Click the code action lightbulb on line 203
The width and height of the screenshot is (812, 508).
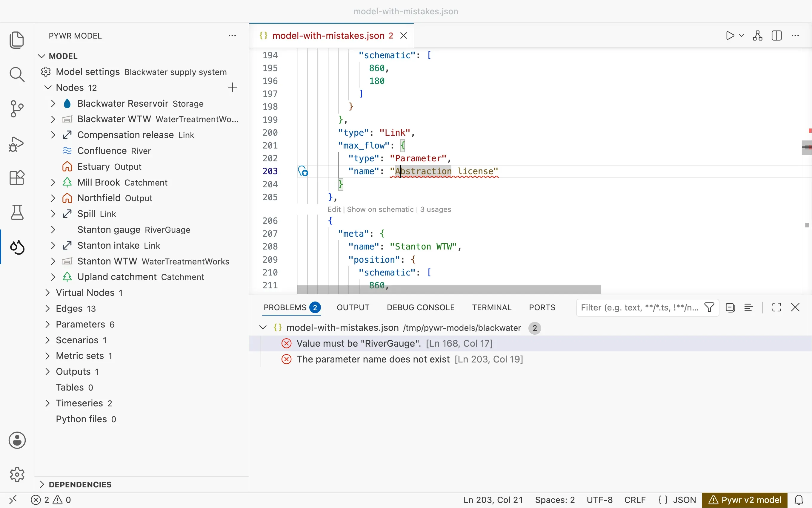(303, 171)
